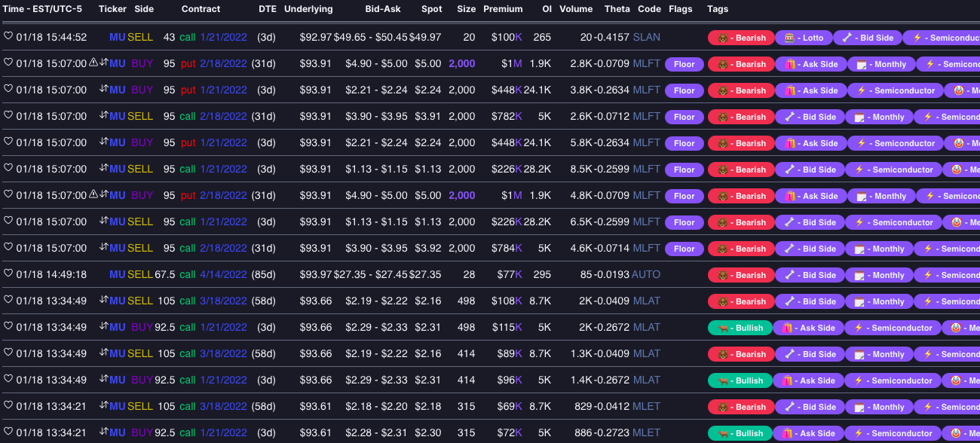
Task: Click the DTE column header
Action: click(x=267, y=9)
